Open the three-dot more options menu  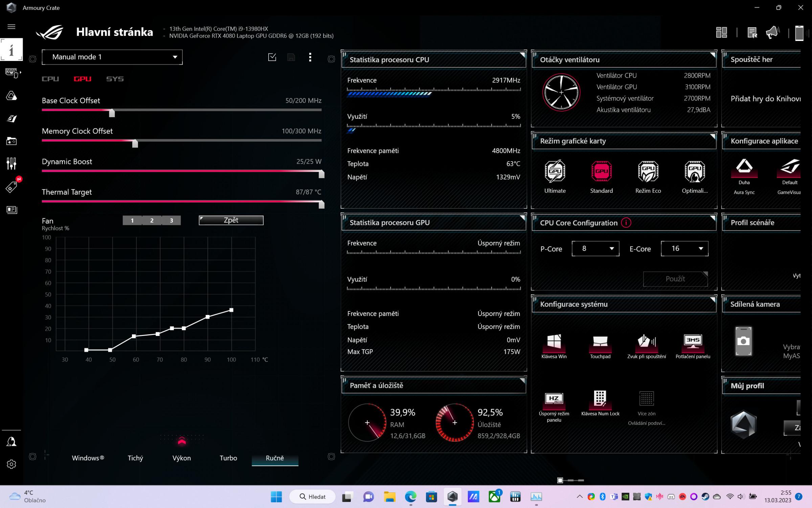(310, 57)
